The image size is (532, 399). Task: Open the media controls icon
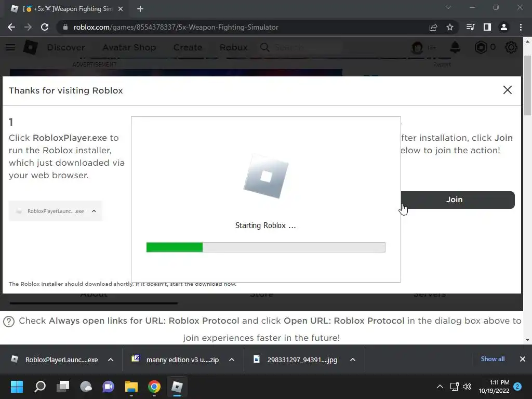coord(470,27)
